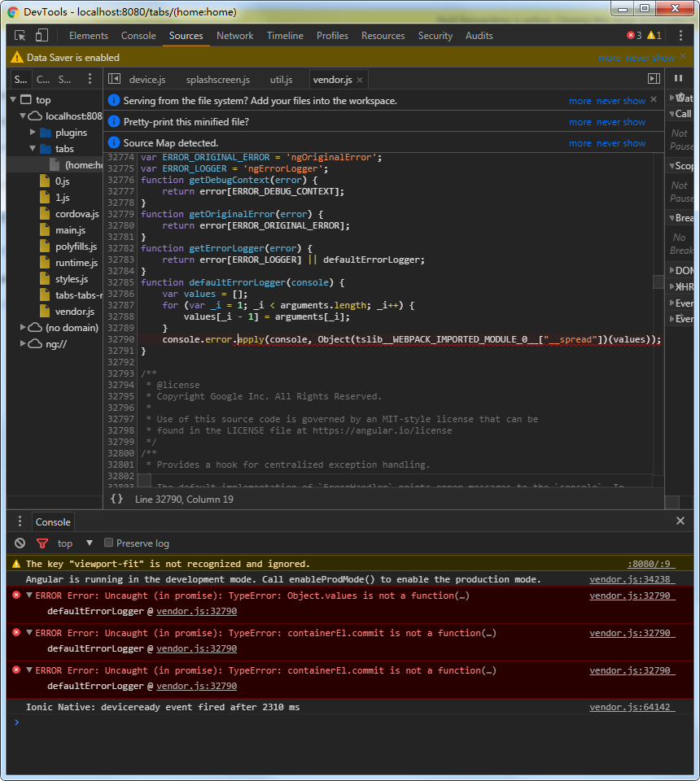Open the navigator pane three-dot menu
Screen dimensions: 700x781
(x=90, y=79)
